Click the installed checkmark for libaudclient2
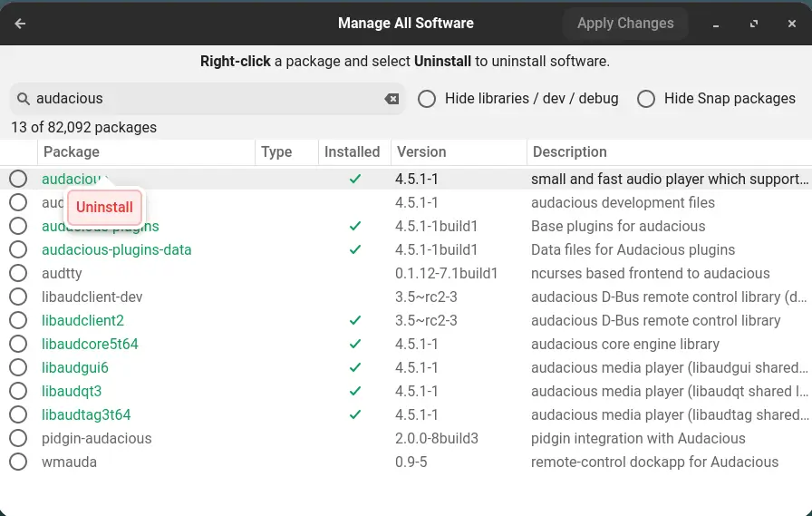Screen dimensions: 812x516 click(x=354, y=321)
